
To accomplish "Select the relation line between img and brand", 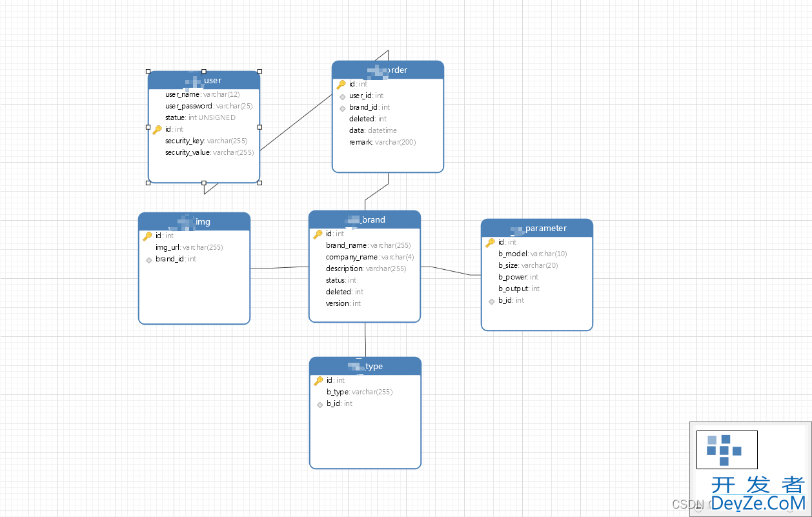I will (x=279, y=268).
